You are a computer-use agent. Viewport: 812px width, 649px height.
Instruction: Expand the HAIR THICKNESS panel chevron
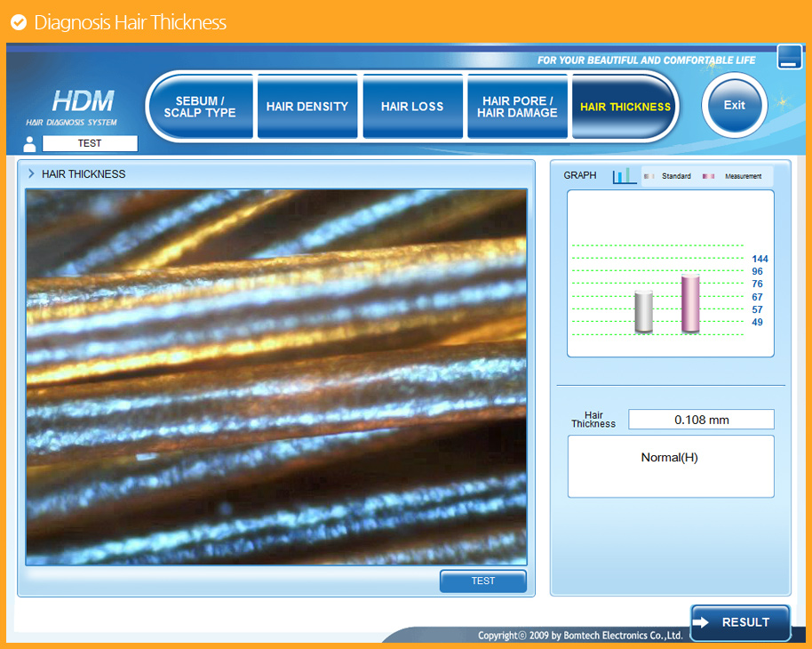(31, 174)
